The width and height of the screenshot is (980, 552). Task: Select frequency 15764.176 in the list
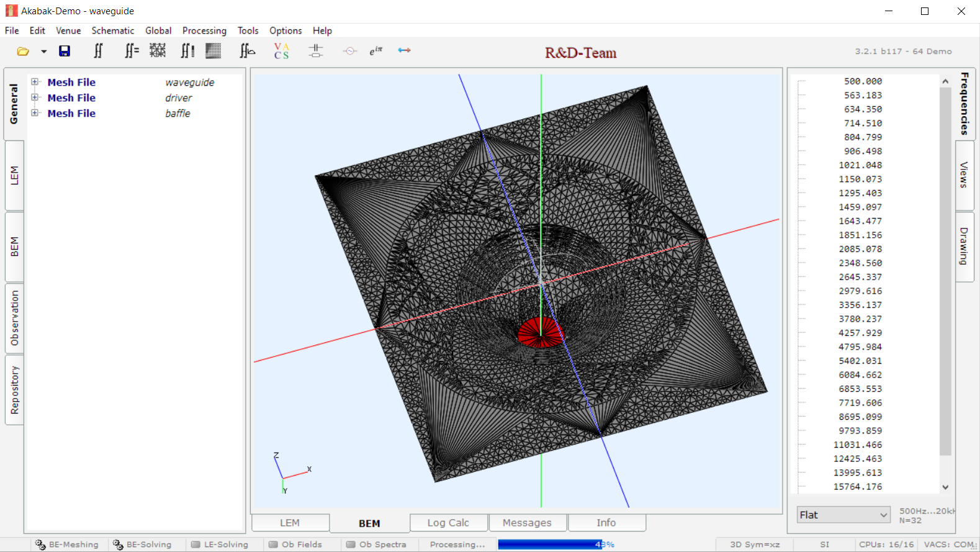pyautogui.click(x=858, y=487)
